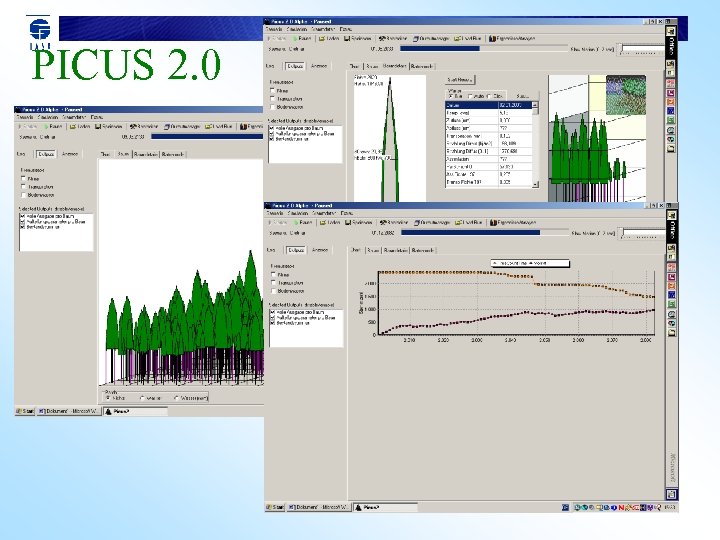Image resolution: width=720 pixels, height=540 pixels.
Task: Click the blue Office shortcut icon beside the single-tree window
Action: point(671,111)
